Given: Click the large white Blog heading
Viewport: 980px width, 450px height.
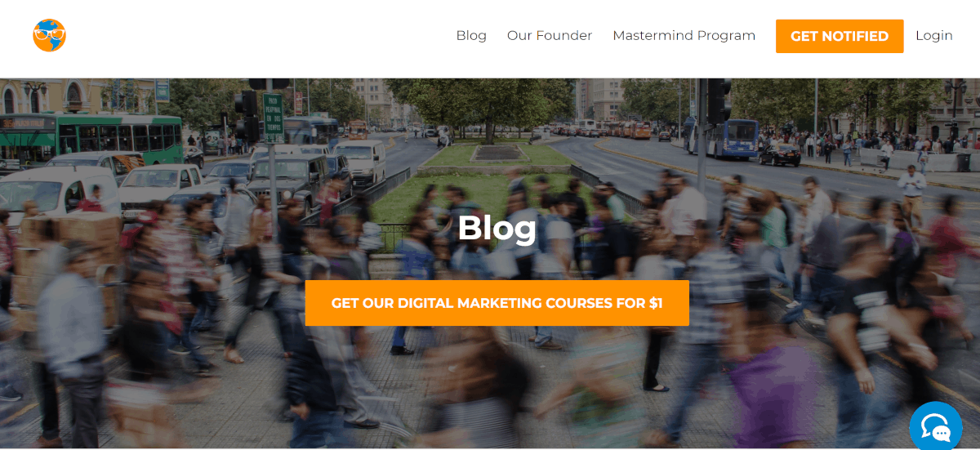Looking at the screenshot, I should coord(497,228).
